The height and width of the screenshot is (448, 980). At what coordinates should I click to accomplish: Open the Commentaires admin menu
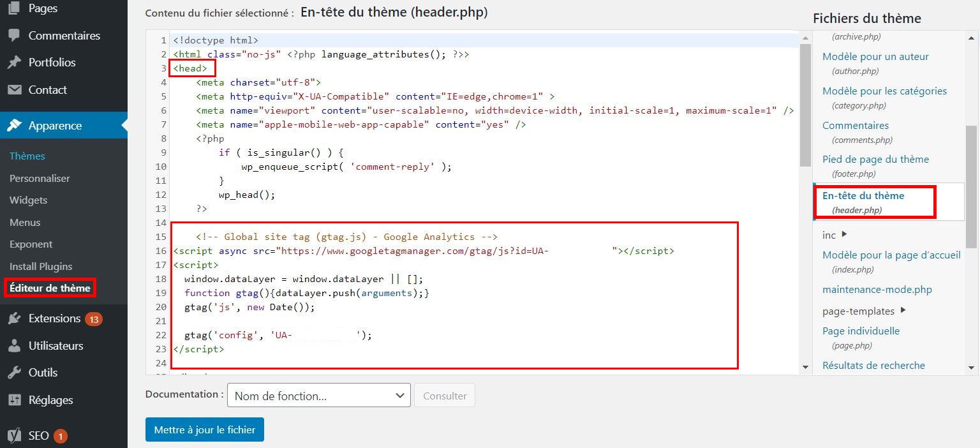click(64, 36)
